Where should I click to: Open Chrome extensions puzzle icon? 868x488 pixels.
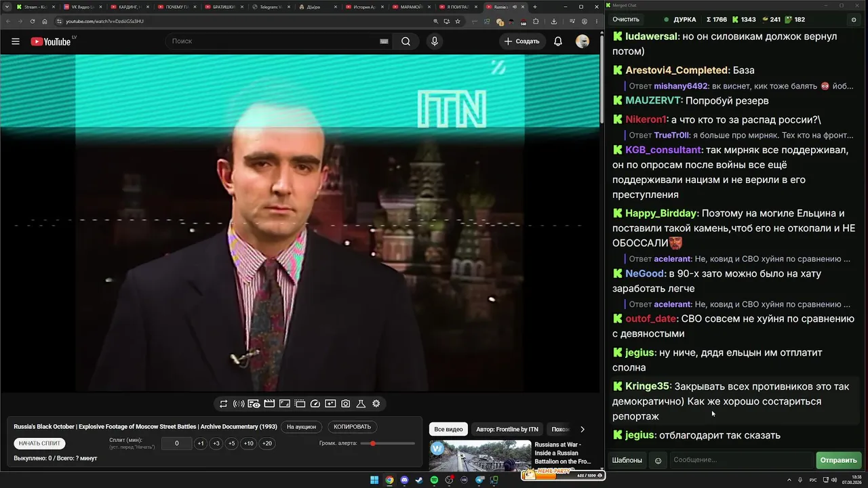pos(536,21)
